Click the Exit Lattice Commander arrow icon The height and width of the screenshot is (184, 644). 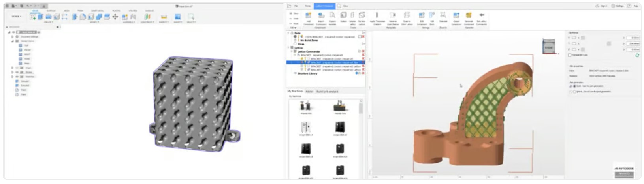pos(482,16)
